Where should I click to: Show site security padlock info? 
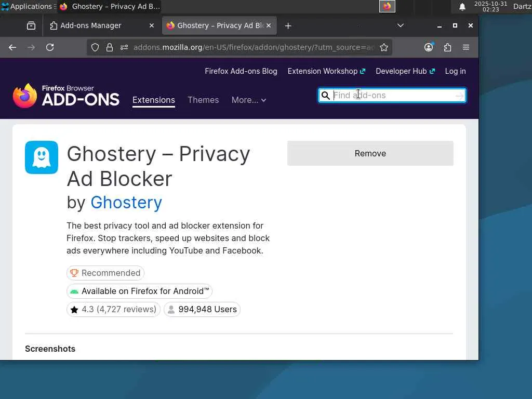tap(109, 47)
